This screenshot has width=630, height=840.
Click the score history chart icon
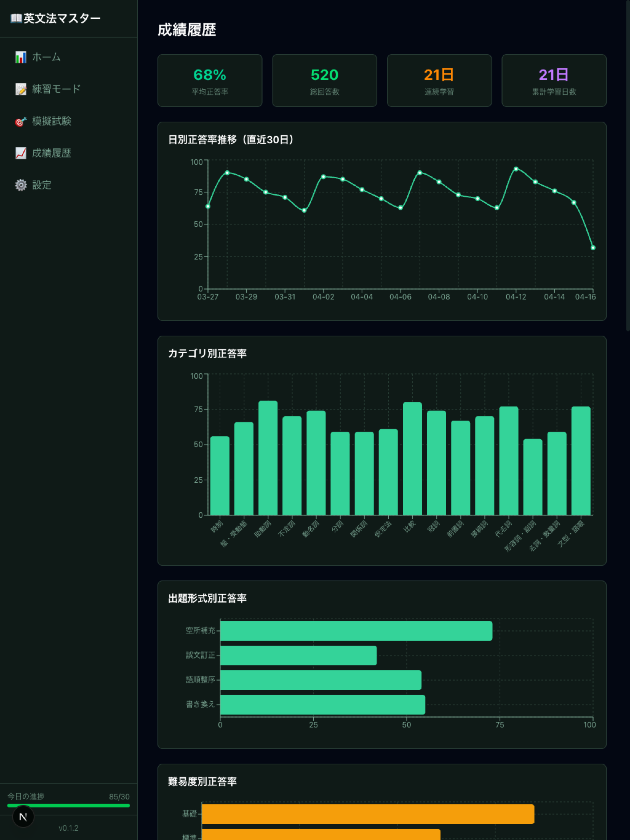21,153
